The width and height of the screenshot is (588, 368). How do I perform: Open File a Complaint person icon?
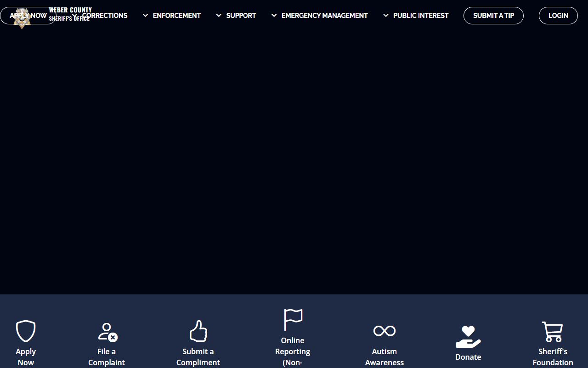[107, 332]
